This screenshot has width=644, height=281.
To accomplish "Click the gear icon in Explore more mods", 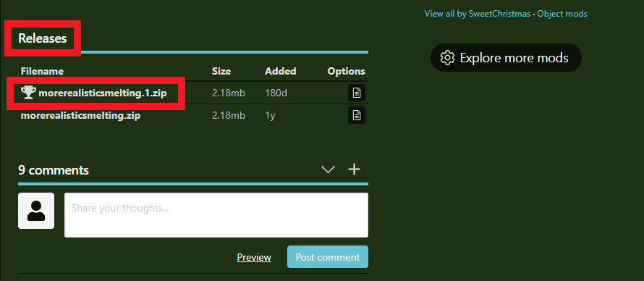I will (447, 57).
